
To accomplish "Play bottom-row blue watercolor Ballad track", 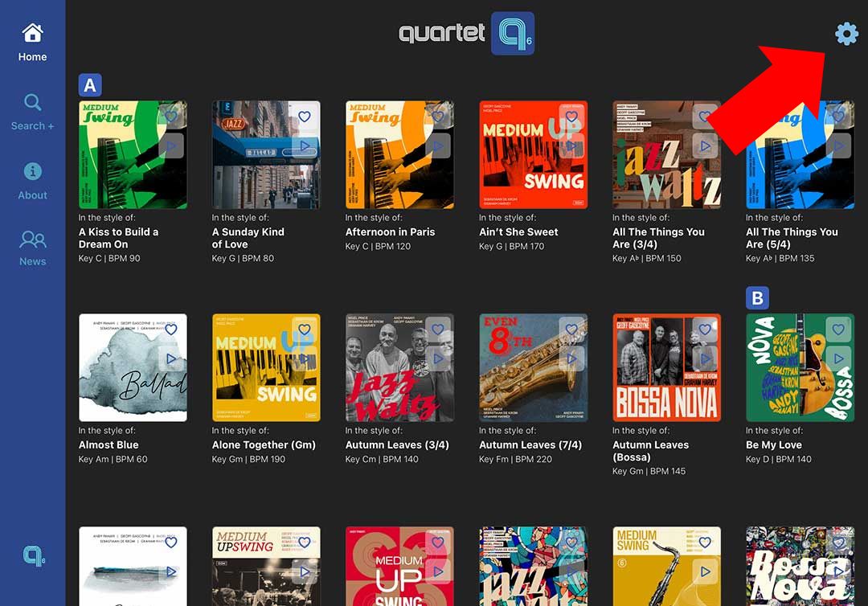I will pyautogui.click(x=171, y=571).
